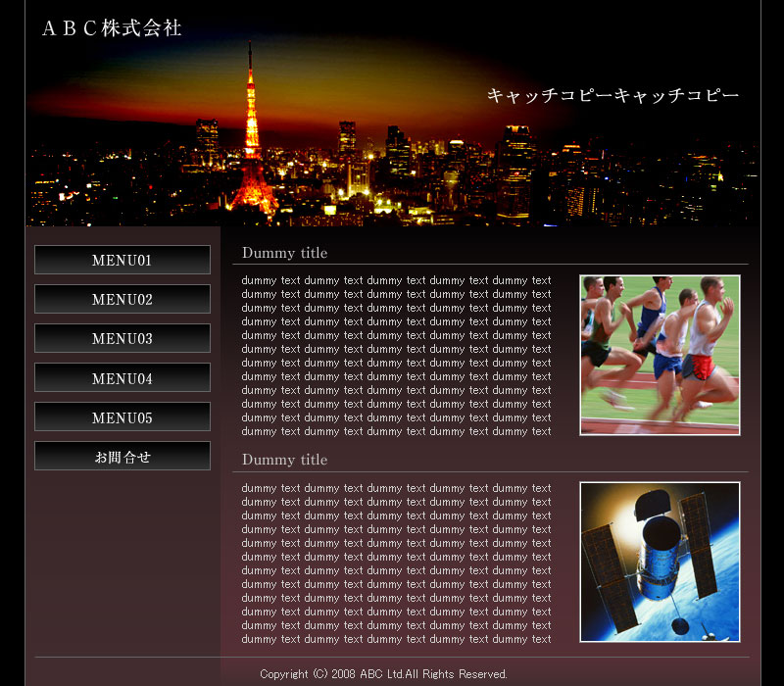Go to MENU03 page
The height and width of the screenshot is (686, 784).
122,338
